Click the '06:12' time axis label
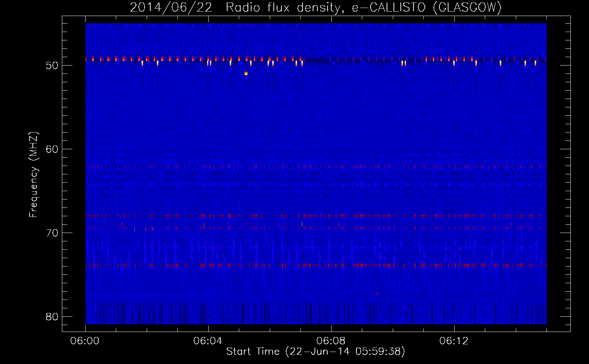This screenshot has height=364, width=589. [x=454, y=341]
